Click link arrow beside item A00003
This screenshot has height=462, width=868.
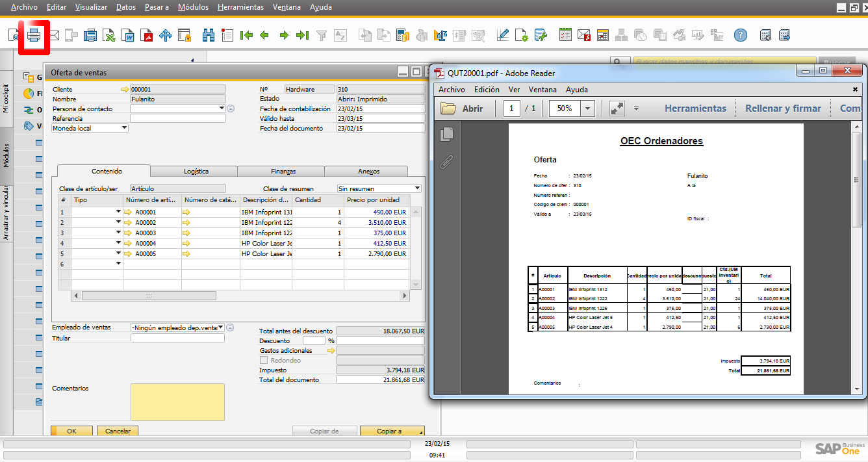(x=128, y=233)
